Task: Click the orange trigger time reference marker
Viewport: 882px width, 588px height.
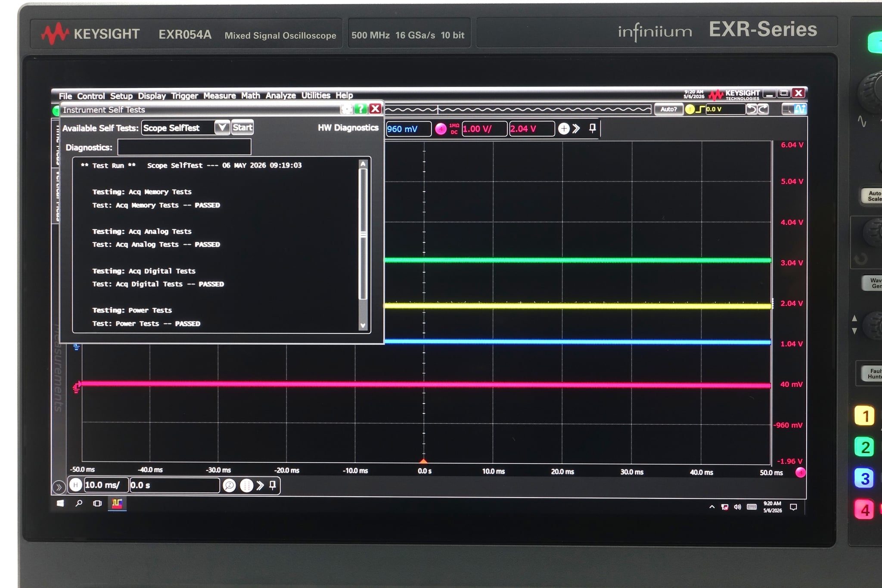Action: coord(424,461)
